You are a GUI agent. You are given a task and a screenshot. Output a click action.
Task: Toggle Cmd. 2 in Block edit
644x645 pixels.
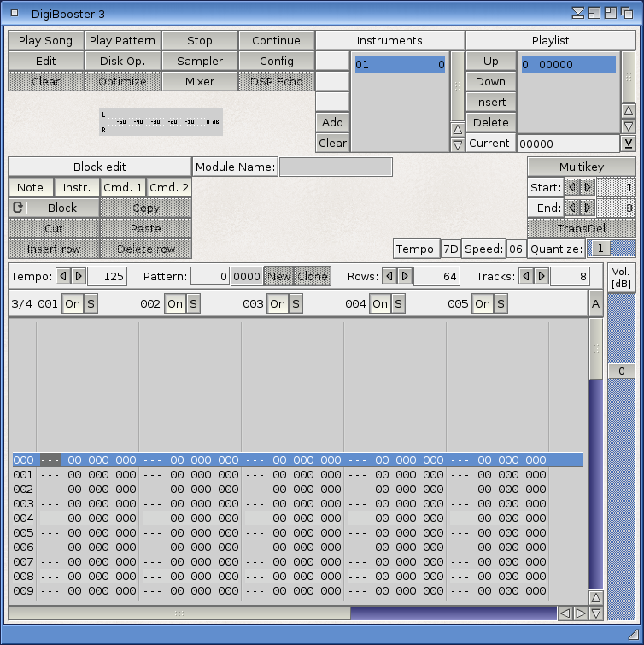click(x=169, y=188)
